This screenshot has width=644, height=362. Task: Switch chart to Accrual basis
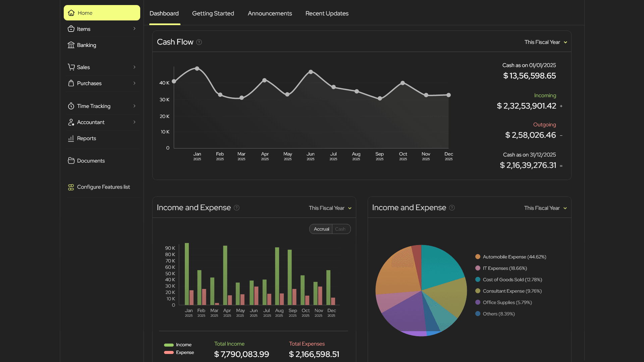point(321,229)
